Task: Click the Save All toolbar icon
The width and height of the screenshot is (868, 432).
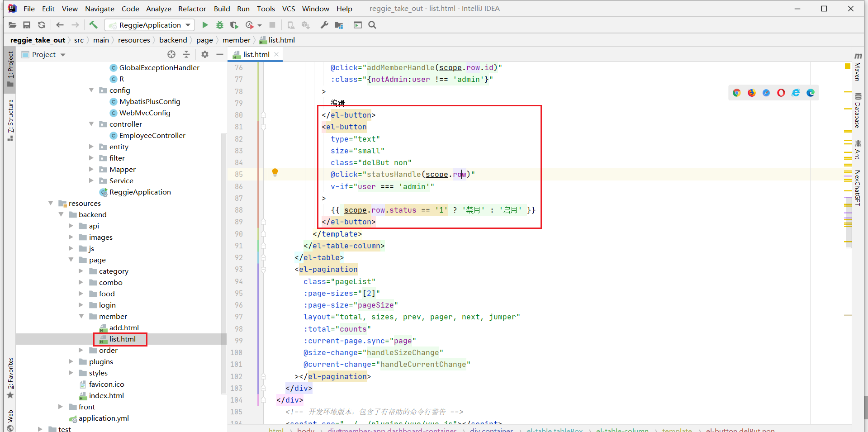Action: tap(27, 25)
